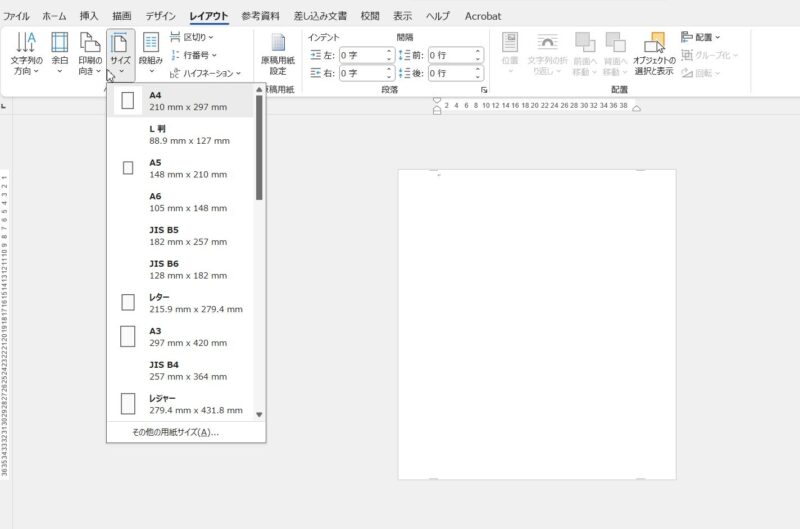Switch to the Acrobat tab
This screenshot has height=529, width=800.
click(x=483, y=16)
